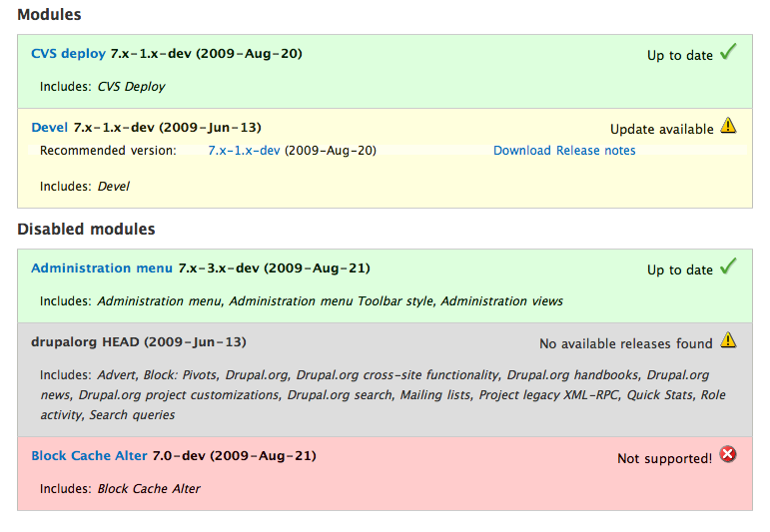Click the Up to date status for Administration menu
Image resolution: width=770 pixels, height=532 pixels.
[x=680, y=269]
